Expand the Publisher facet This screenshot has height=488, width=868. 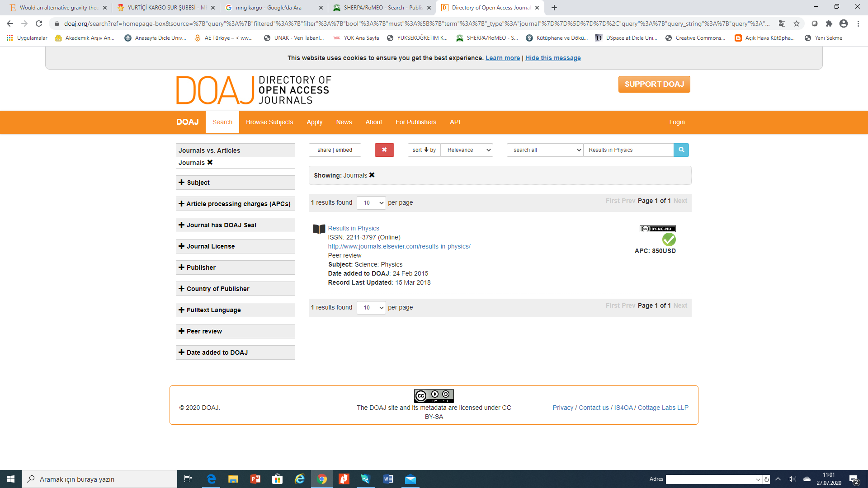click(x=236, y=267)
